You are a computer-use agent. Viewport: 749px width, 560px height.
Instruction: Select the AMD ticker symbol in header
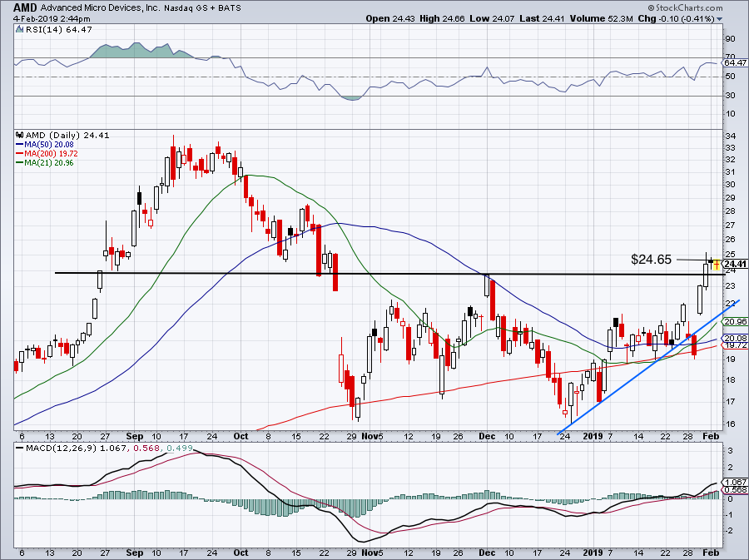[x=25, y=7]
